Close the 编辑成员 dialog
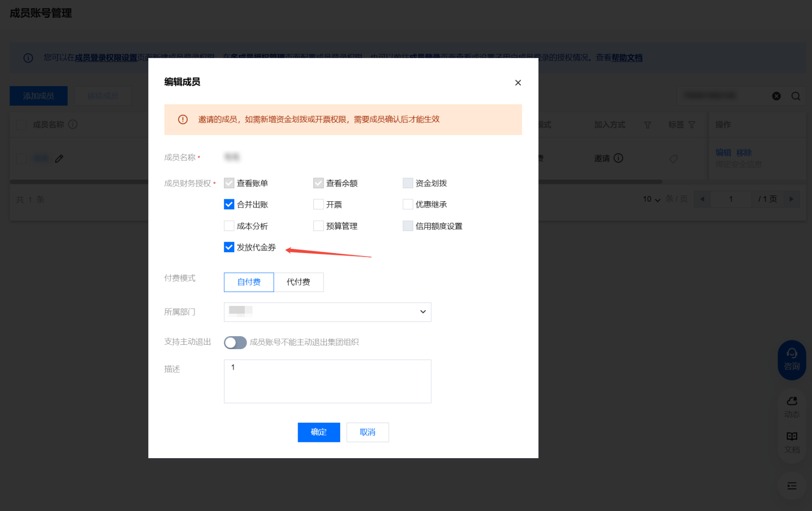 (518, 83)
